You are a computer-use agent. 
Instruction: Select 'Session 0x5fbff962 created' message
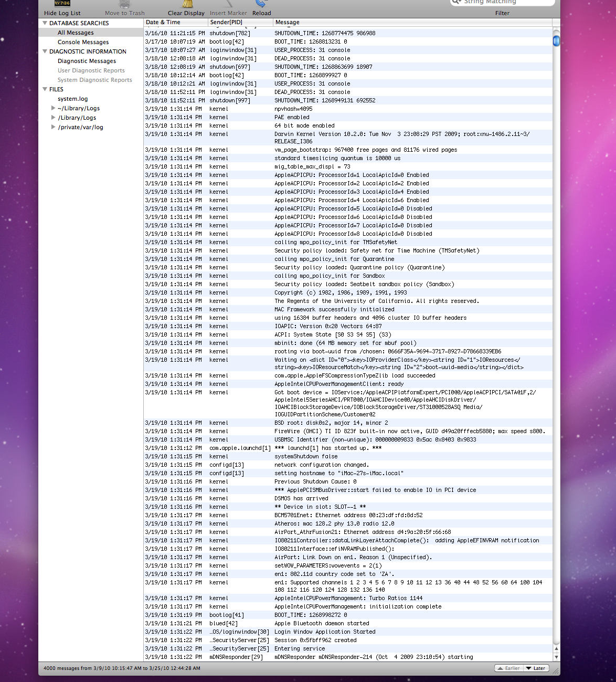coord(315,640)
